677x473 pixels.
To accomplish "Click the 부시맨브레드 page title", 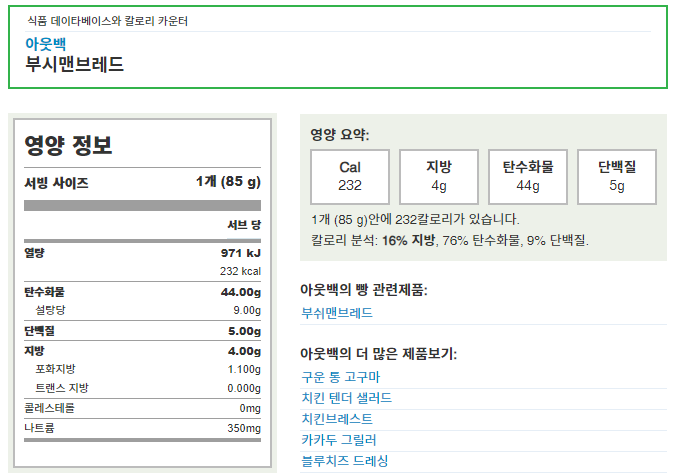I will pyautogui.click(x=74, y=65).
